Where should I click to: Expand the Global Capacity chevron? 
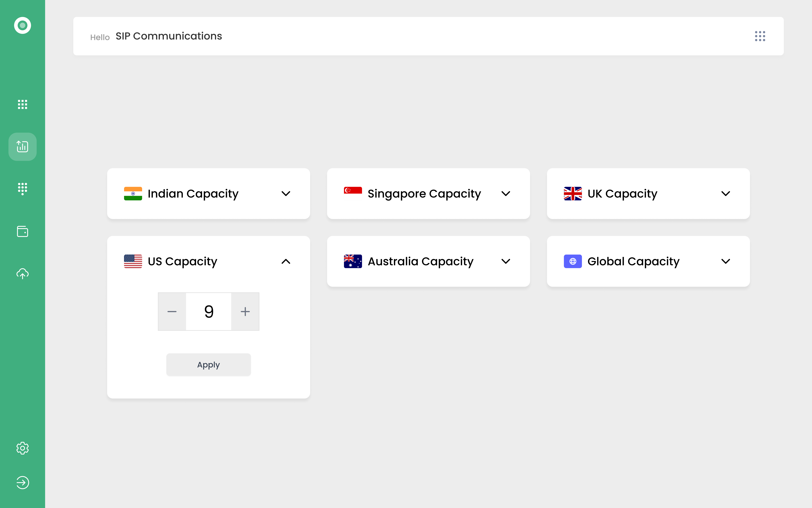coord(726,261)
